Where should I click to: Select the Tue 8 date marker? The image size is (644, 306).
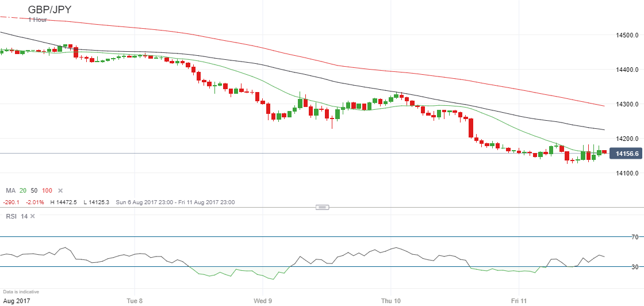point(135,301)
